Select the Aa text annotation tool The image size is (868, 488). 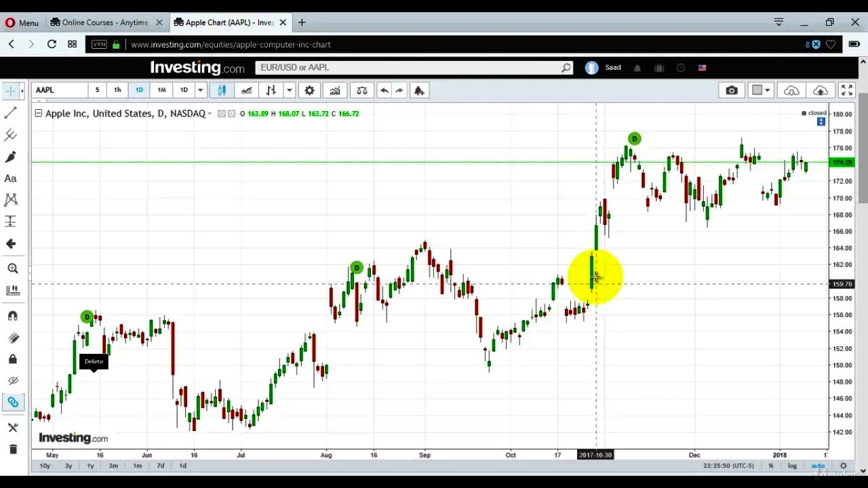pos(11,178)
